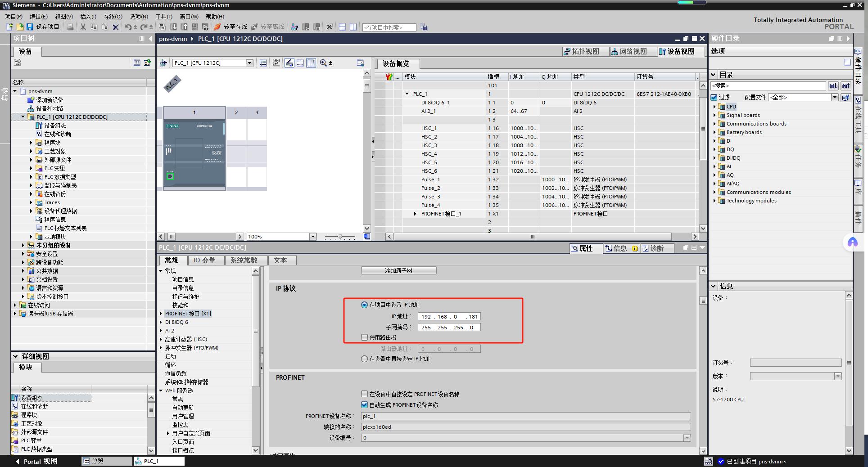Image resolution: width=868 pixels, height=467 pixels.
Task: Open the 在线(O) menu
Action: point(113,17)
